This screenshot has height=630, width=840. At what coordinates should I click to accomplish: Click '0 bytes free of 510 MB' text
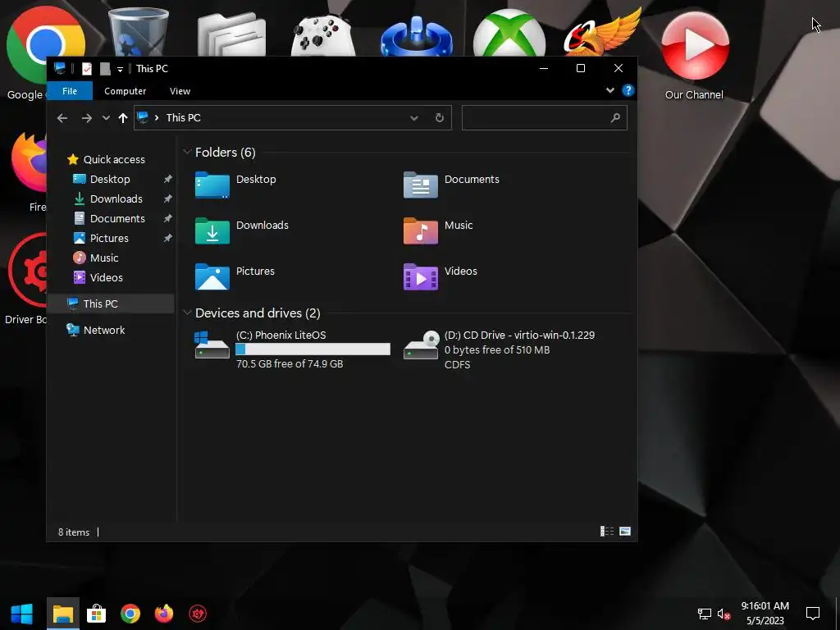point(497,349)
